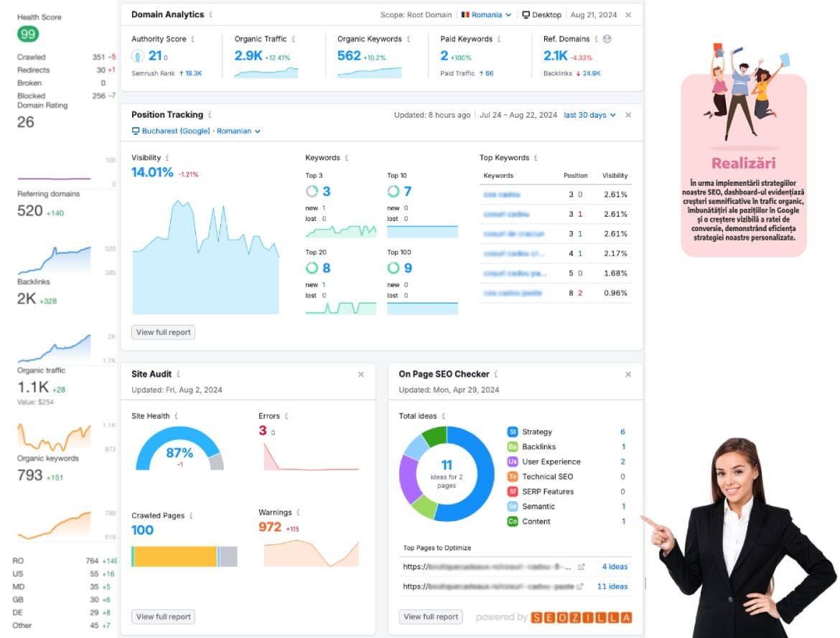Click the Strategy category icon

[x=513, y=432]
